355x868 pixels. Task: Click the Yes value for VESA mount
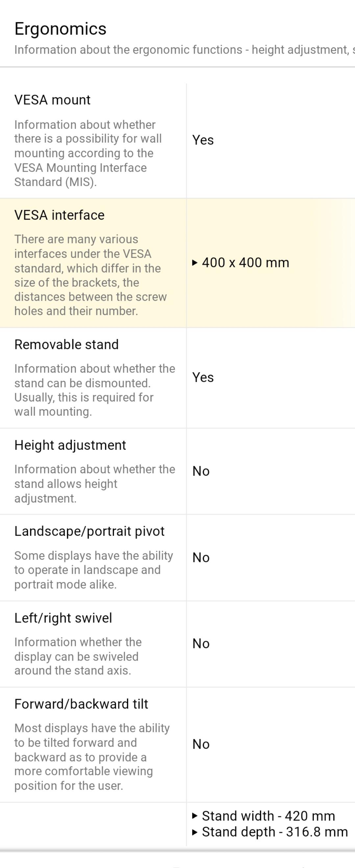click(x=203, y=140)
